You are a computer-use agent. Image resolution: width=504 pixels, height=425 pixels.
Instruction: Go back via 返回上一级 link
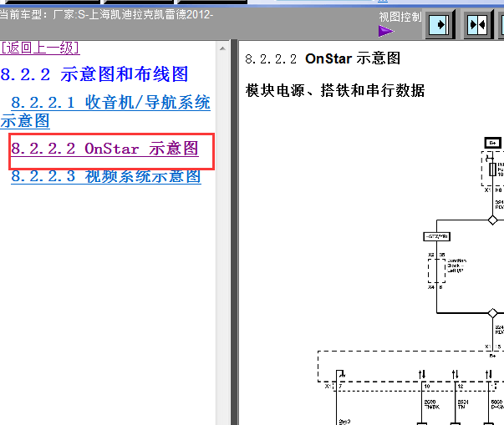click(40, 48)
